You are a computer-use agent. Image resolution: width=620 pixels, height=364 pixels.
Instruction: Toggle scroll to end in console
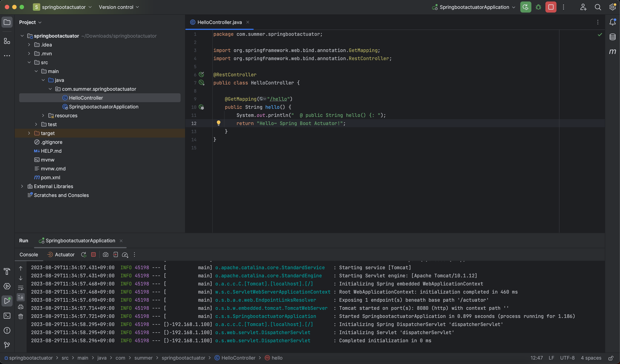tap(21, 297)
